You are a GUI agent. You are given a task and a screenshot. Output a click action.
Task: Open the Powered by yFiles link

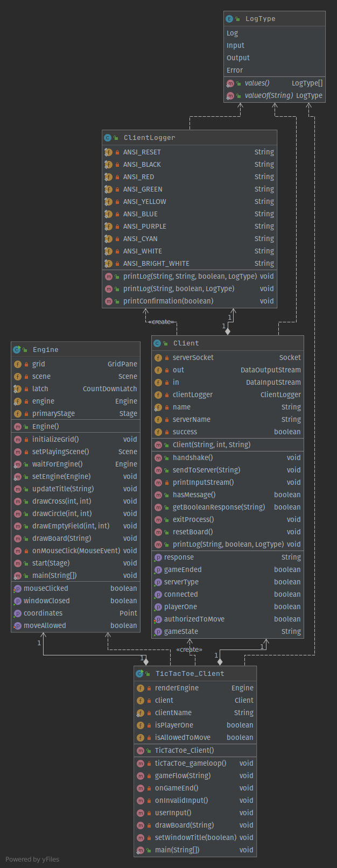pyautogui.click(x=32, y=859)
